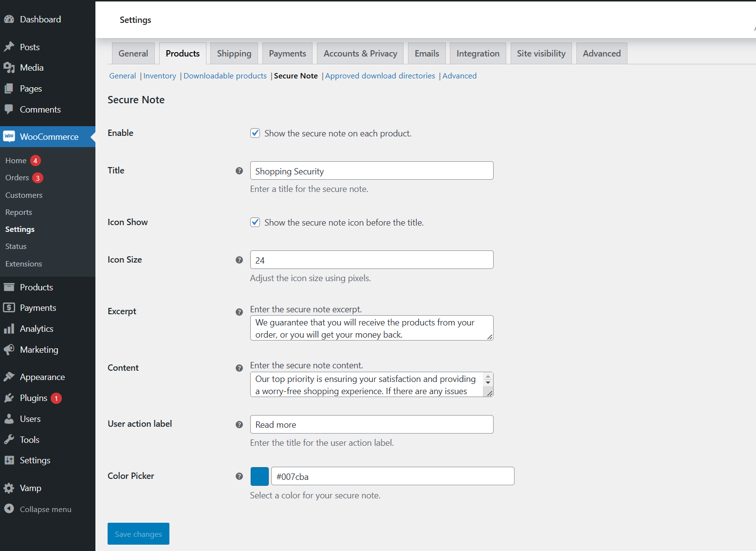Toggle Show secure note icon before title
Image resolution: width=756 pixels, height=551 pixels.
point(255,222)
